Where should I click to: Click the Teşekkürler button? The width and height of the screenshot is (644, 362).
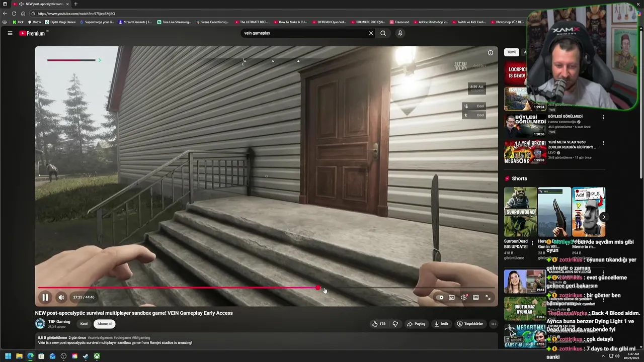470,324
